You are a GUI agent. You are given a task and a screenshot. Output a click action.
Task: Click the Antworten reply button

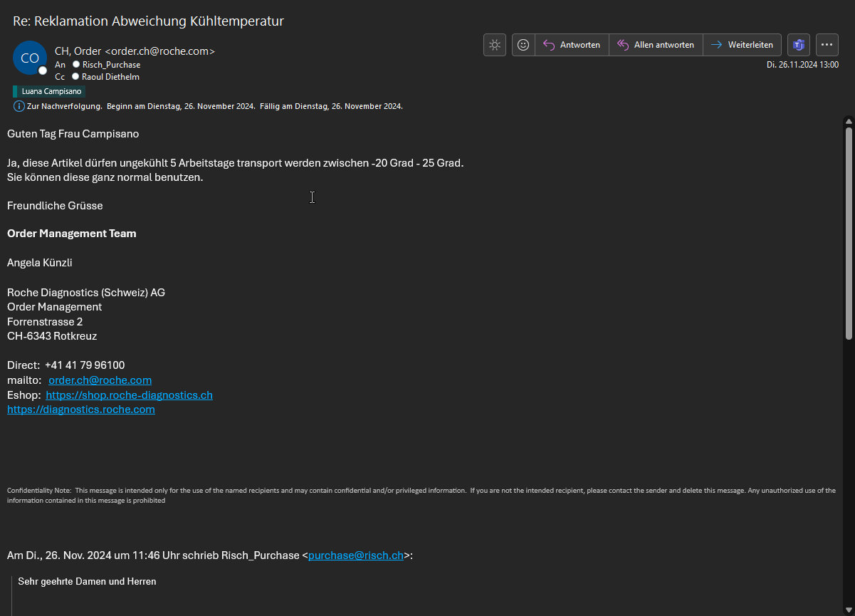(x=572, y=45)
